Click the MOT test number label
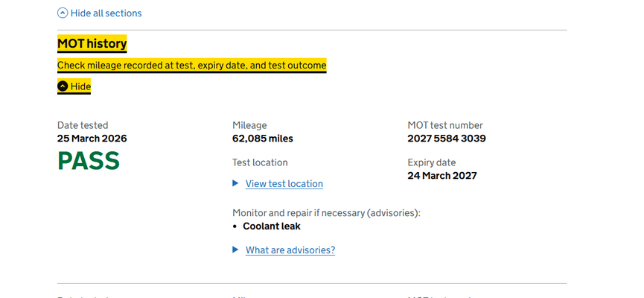Image resolution: width=644 pixels, height=298 pixels. 444,125
